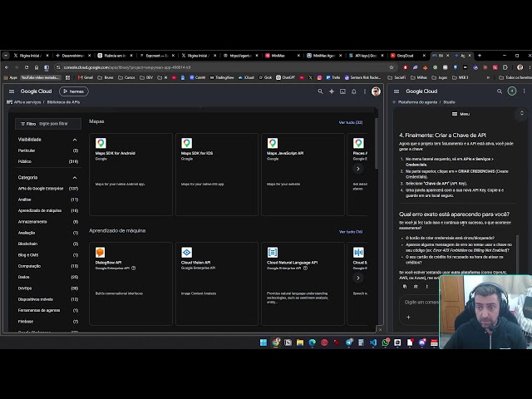Select the 'DevOps' category

click(48, 288)
